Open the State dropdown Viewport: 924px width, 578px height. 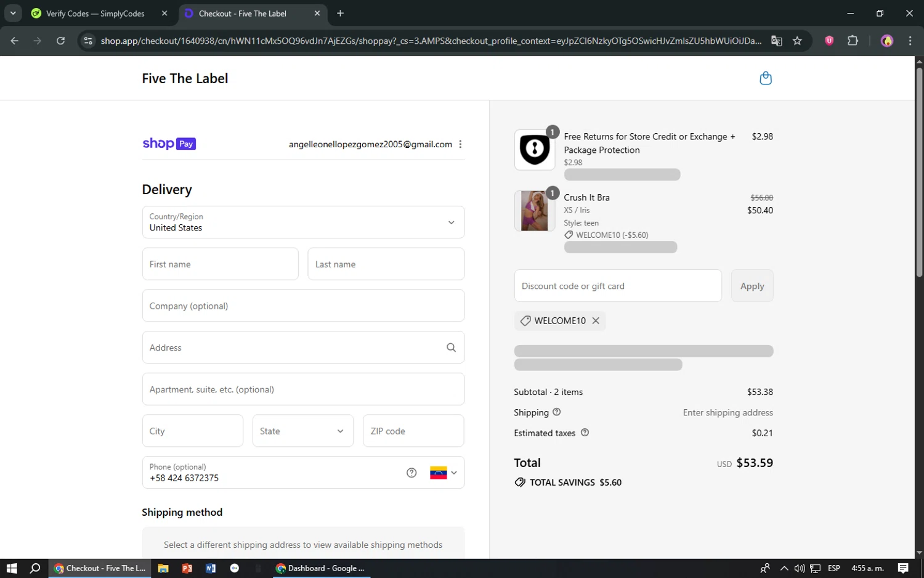click(303, 431)
